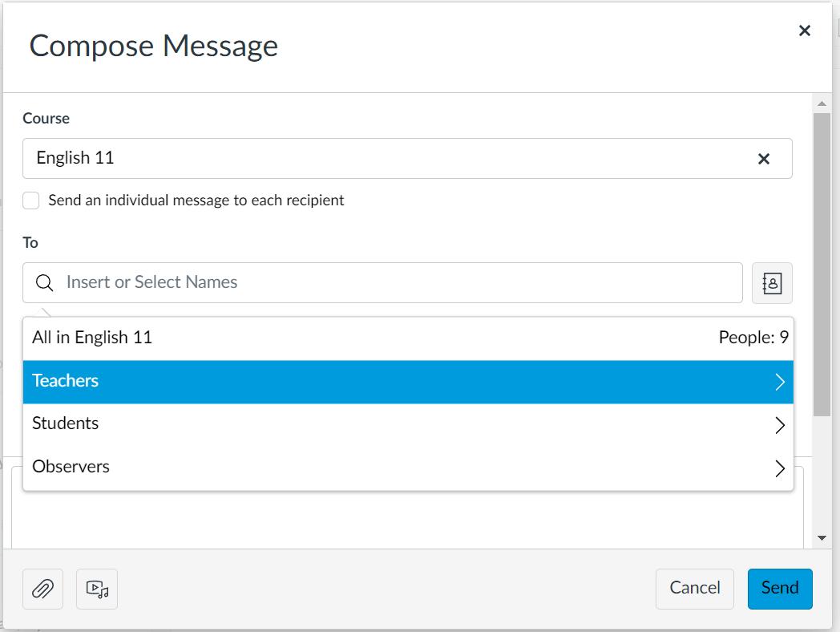Close the Compose Message dialog
The width and height of the screenshot is (840, 632).
tap(805, 30)
